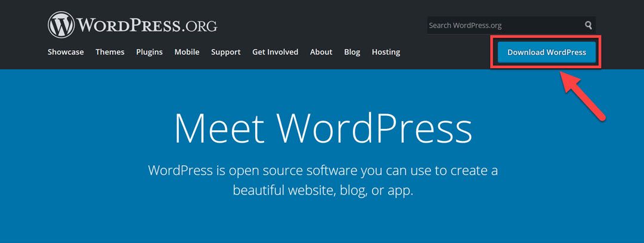
Task: Visit the About page
Action: coord(321,52)
